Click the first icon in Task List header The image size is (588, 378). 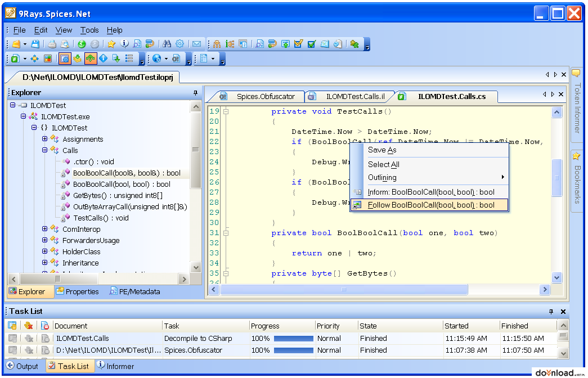pos(12,326)
